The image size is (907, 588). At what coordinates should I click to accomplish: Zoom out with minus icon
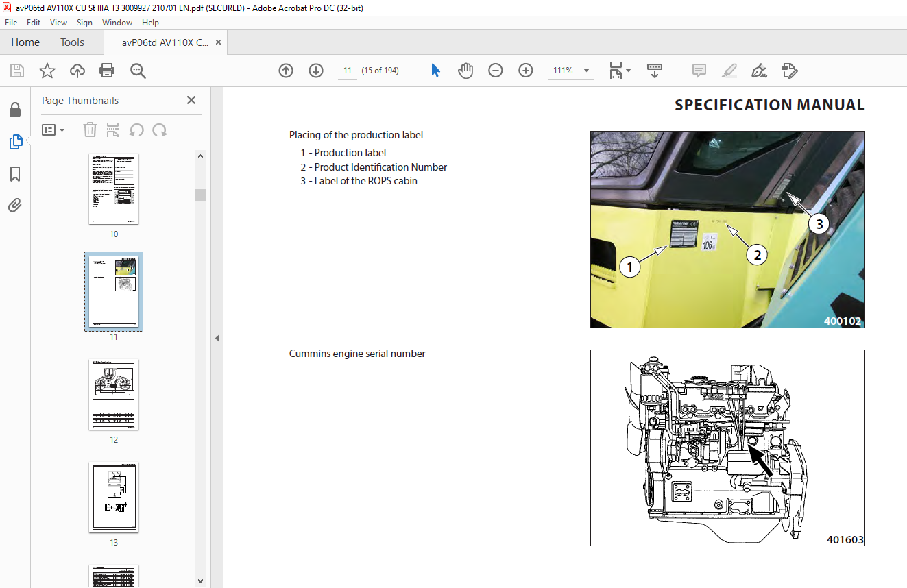(x=496, y=71)
